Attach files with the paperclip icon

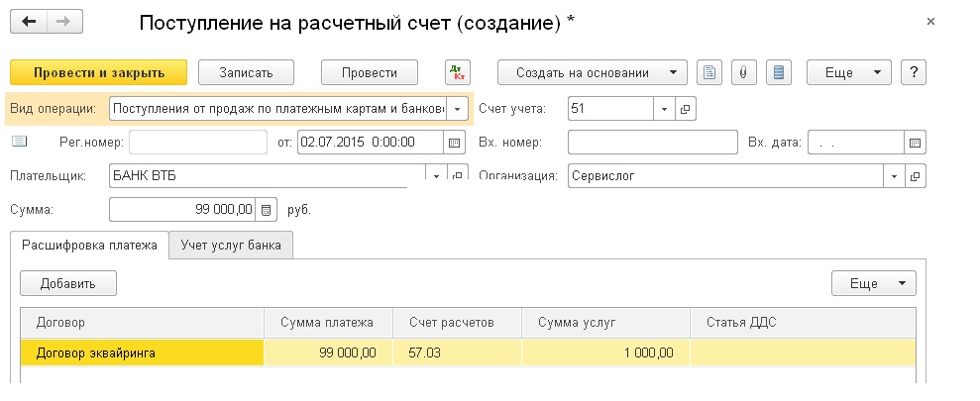744,72
